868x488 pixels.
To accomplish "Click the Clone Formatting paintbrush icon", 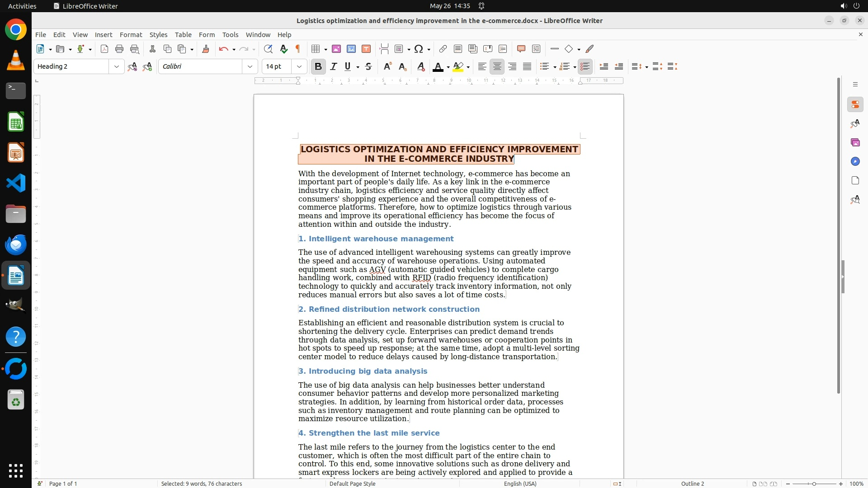I will 206,49.
